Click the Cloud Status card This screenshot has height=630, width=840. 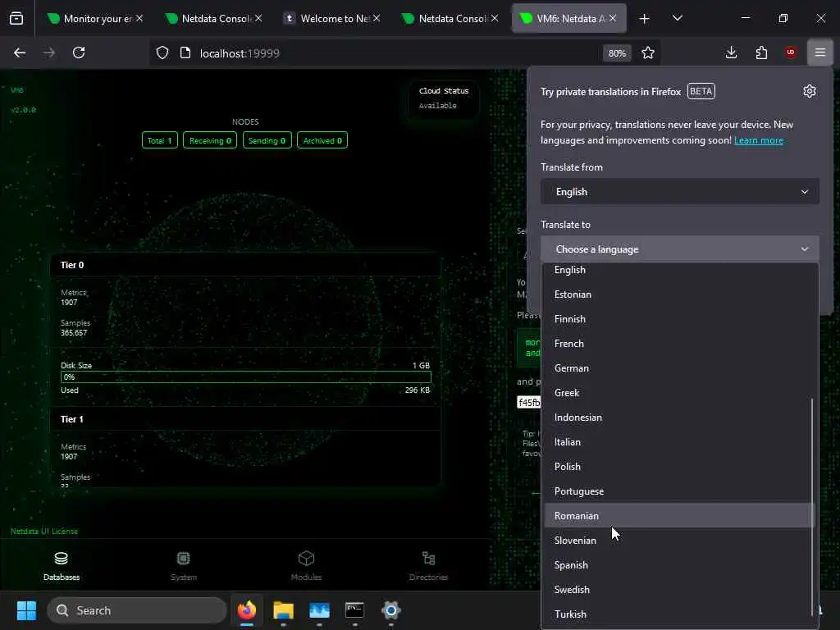coord(444,98)
